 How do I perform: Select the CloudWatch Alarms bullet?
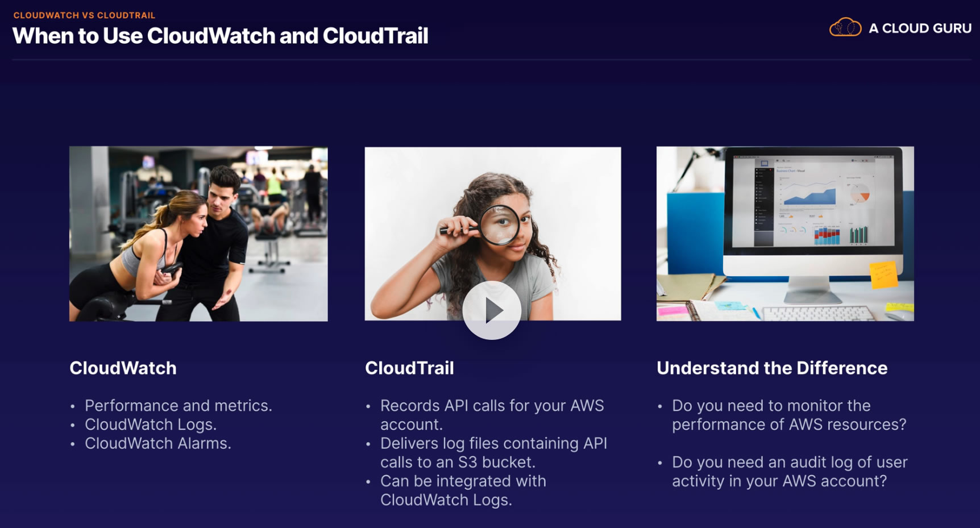tap(158, 443)
